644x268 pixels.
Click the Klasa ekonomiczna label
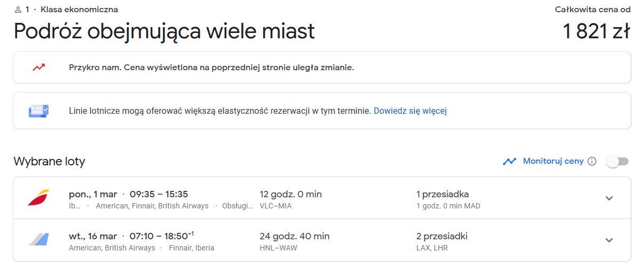79,10
